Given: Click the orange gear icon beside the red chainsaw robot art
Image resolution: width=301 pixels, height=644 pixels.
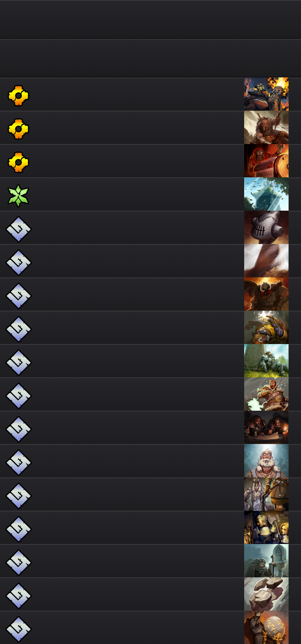Looking at the screenshot, I should tap(18, 162).
